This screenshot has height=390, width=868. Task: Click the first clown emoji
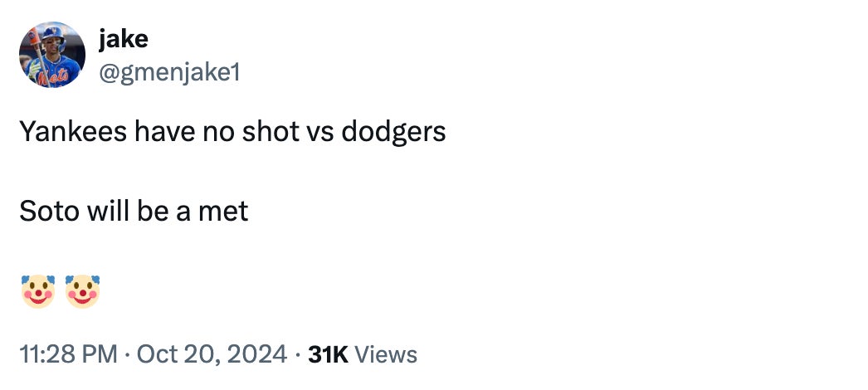click(37, 291)
